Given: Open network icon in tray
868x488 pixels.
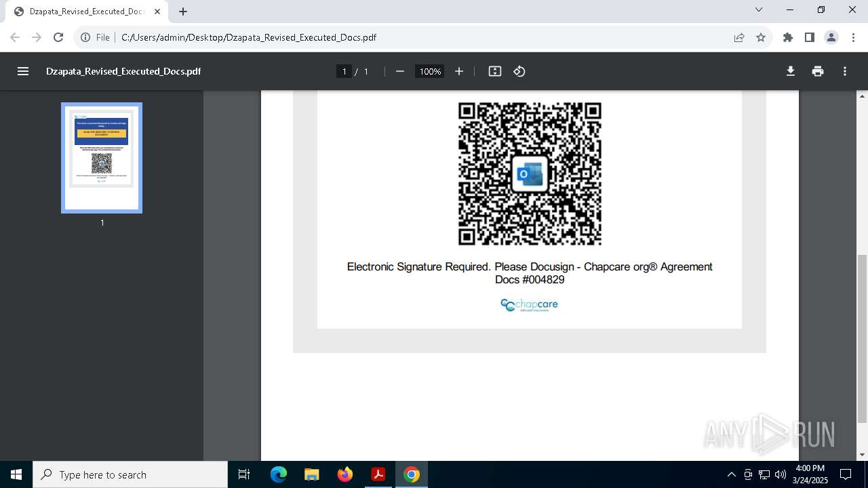Looking at the screenshot, I should [764, 474].
